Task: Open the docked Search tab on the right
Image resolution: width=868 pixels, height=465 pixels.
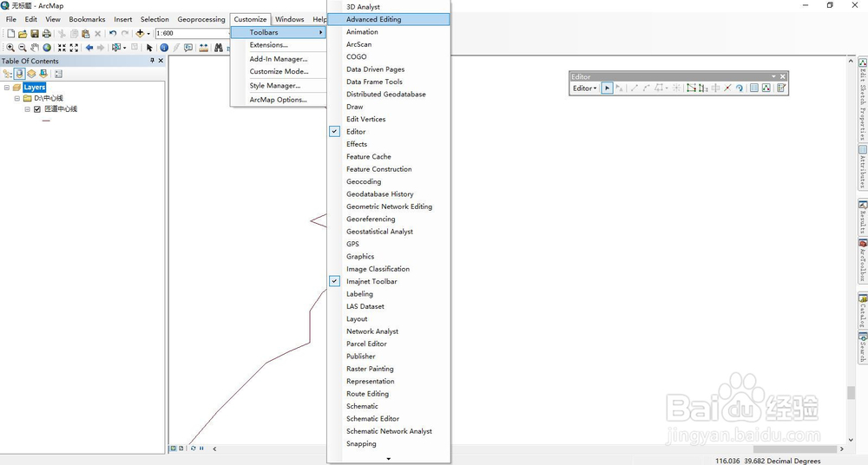Action: [x=863, y=348]
